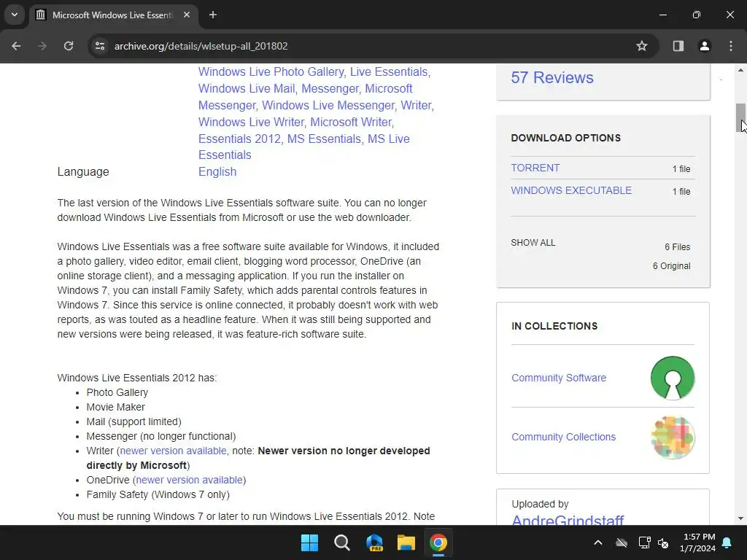
Task: Visit uploader AndreGrindstaff profile
Action: pos(568,519)
